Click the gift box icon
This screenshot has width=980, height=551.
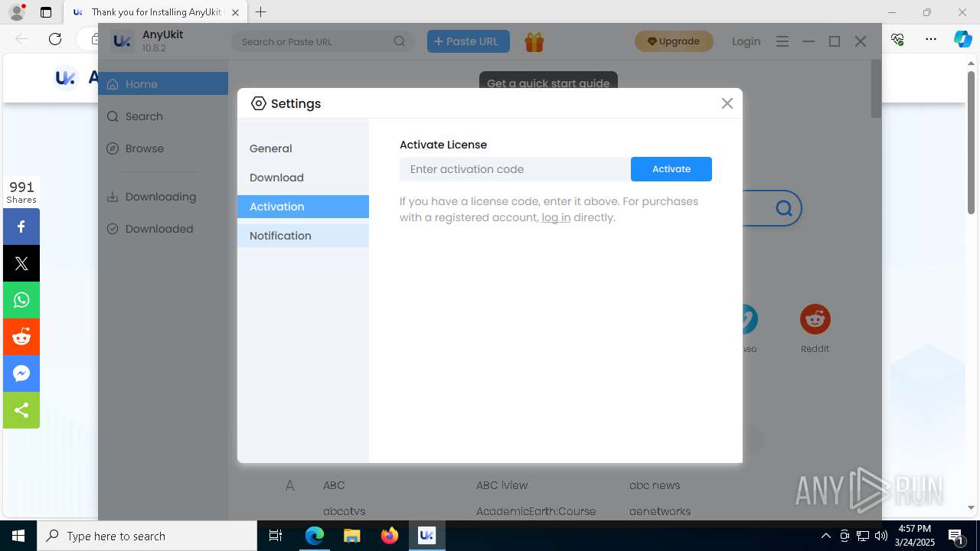click(x=534, y=42)
